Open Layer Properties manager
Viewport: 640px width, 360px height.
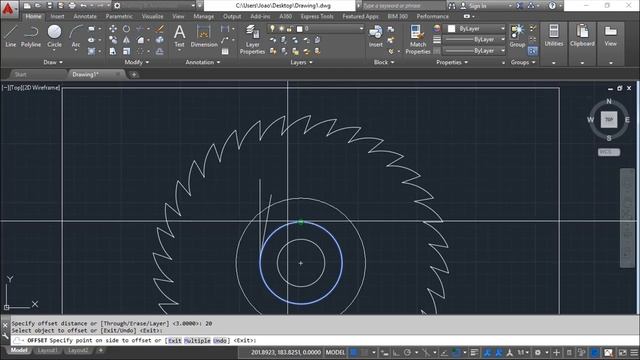pyautogui.click(x=252, y=40)
